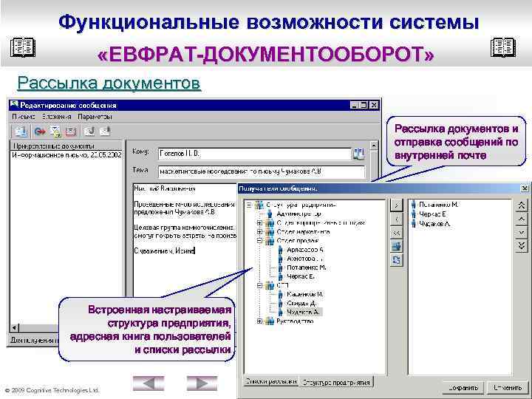Collapse the root Структура предприятия node
This screenshot has width=532, height=399.
(x=249, y=205)
